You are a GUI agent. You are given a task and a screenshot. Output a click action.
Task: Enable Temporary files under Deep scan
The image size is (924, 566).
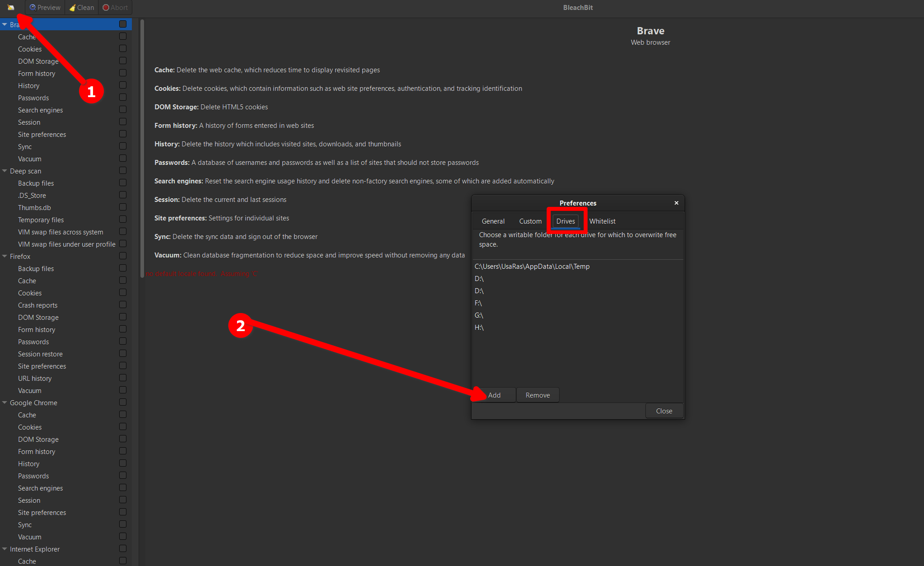tap(123, 219)
